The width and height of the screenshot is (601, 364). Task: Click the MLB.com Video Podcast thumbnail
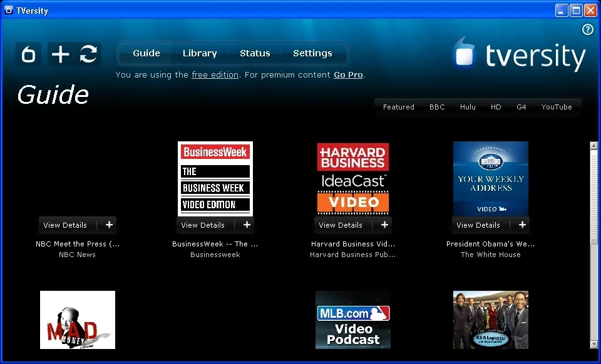coord(353,320)
